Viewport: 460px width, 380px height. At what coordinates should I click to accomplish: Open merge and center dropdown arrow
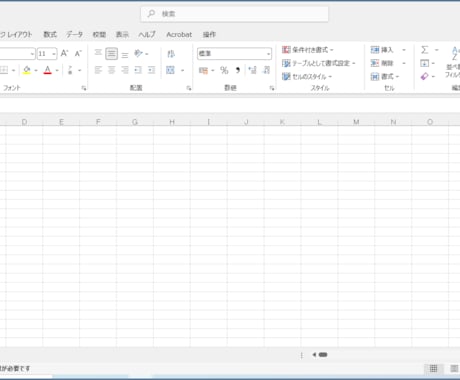coord(182,70)
